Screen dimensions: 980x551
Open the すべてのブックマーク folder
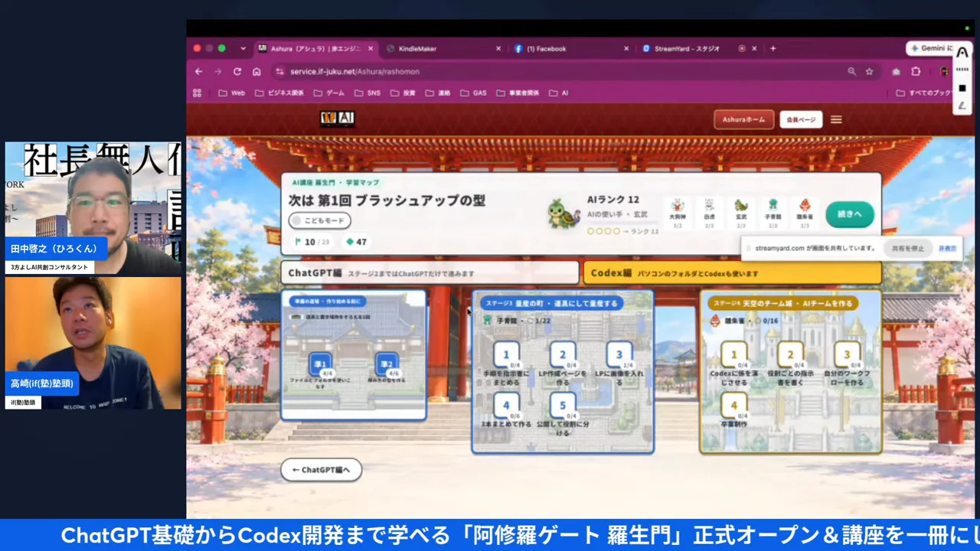924,93
